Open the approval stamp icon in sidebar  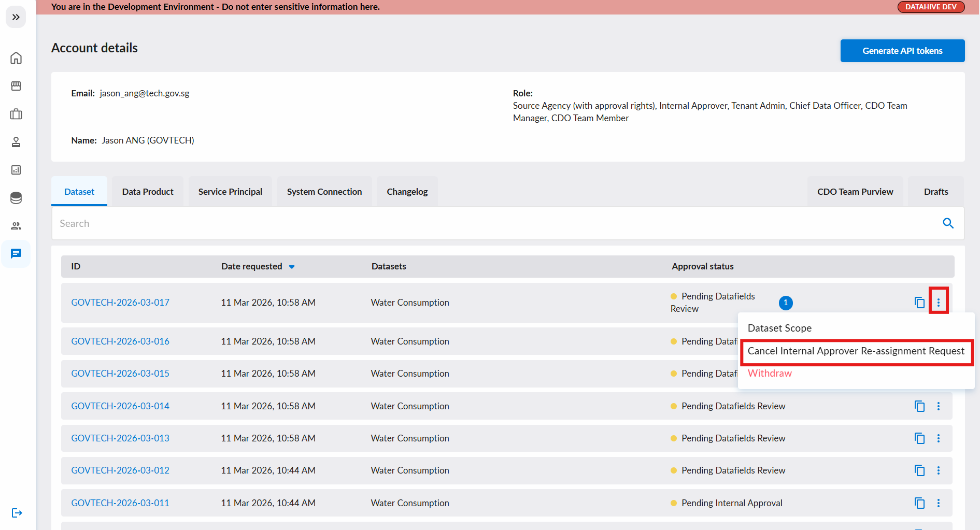point(16,142)
